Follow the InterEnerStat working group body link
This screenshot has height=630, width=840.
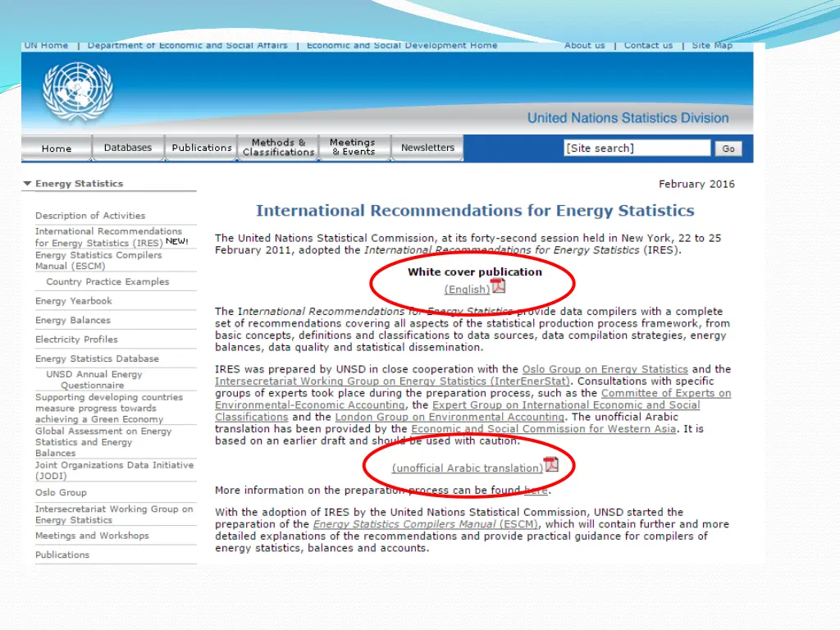[393, 381]
